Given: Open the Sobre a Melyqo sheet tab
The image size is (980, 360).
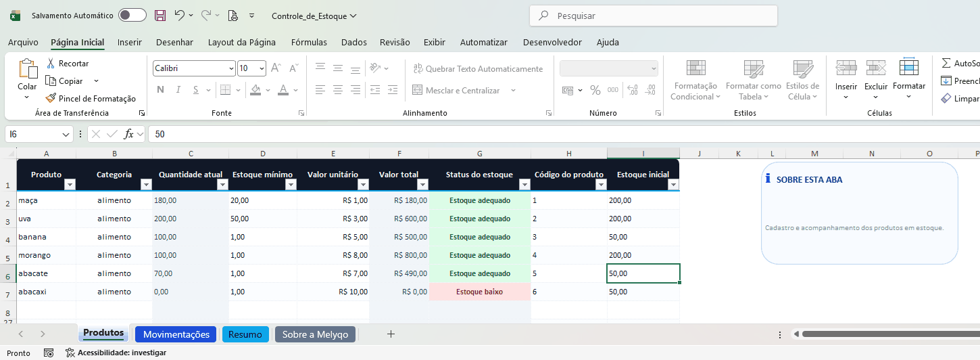Looking at the screenshot, I should pos(315,334).
